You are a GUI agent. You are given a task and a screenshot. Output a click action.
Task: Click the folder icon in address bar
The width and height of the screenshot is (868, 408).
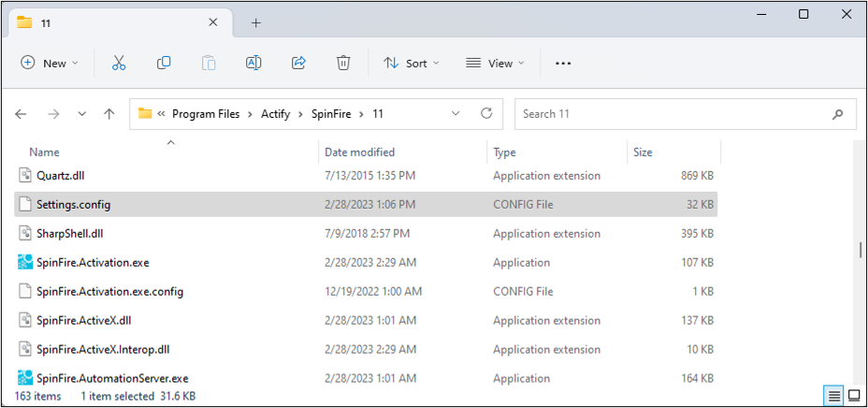[145, 113]
